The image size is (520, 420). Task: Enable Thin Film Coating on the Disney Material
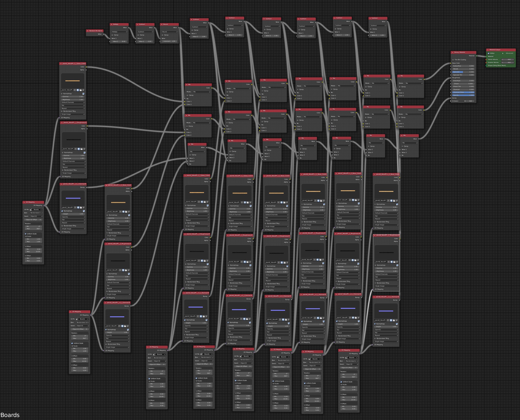453,60
